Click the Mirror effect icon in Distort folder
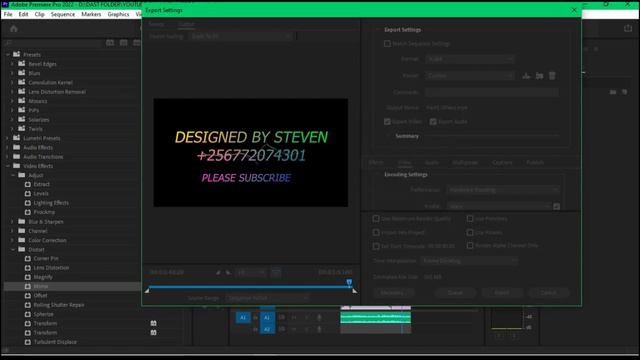 (x=28, y=286)
